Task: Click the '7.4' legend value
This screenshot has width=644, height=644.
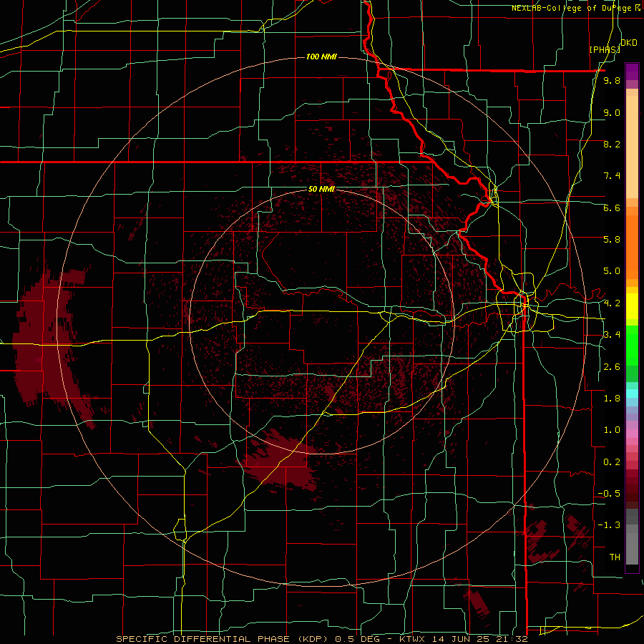Action: pyautogui.click(x=612, y=176)
